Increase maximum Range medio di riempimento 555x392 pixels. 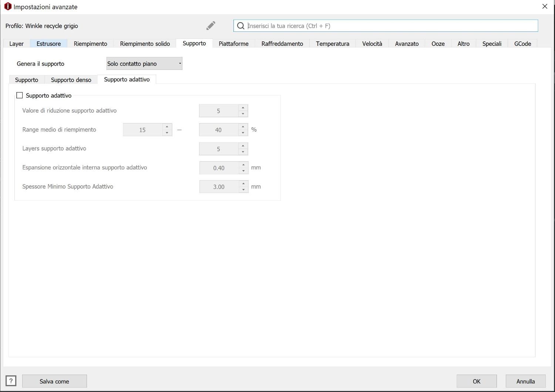coord(243,127)
